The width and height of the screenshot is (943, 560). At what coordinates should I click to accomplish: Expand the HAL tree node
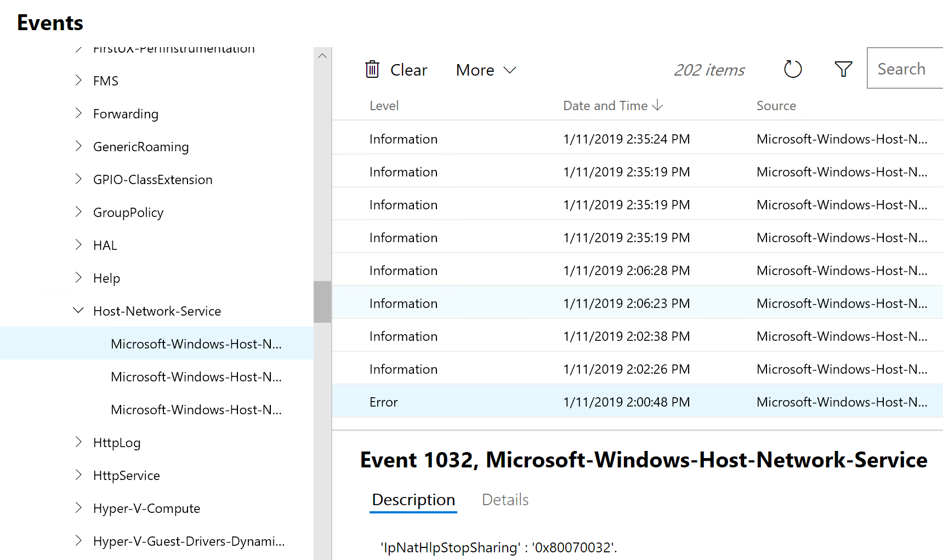click(x=78, y=245)
